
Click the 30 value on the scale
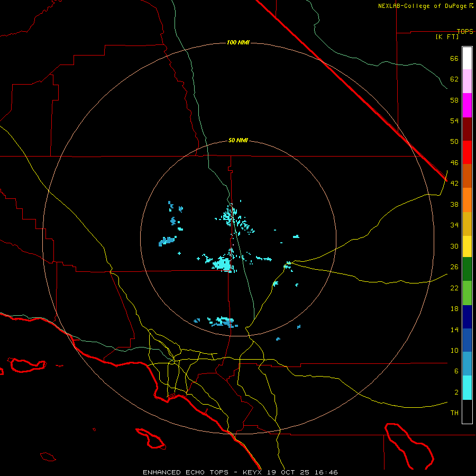(x=454, y=246)
